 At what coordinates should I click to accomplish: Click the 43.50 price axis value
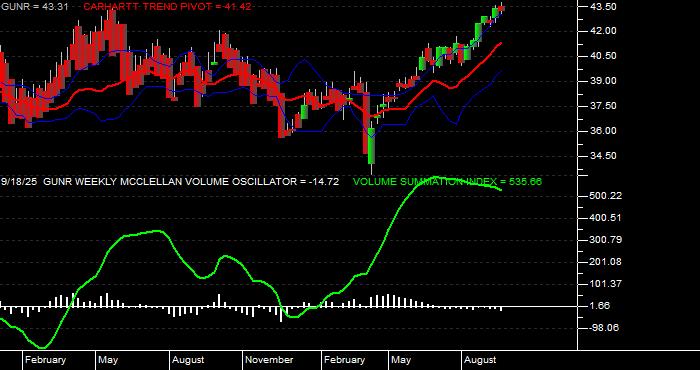tap(603, 7)
